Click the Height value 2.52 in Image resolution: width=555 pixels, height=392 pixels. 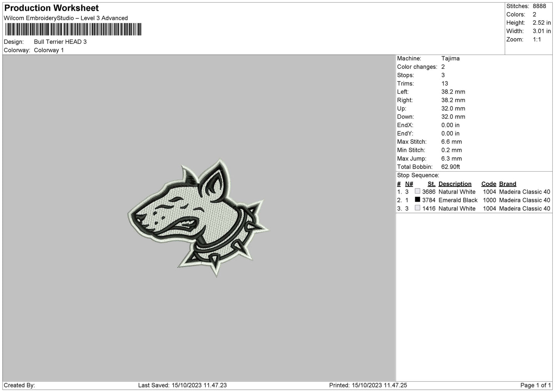(542, 23)
